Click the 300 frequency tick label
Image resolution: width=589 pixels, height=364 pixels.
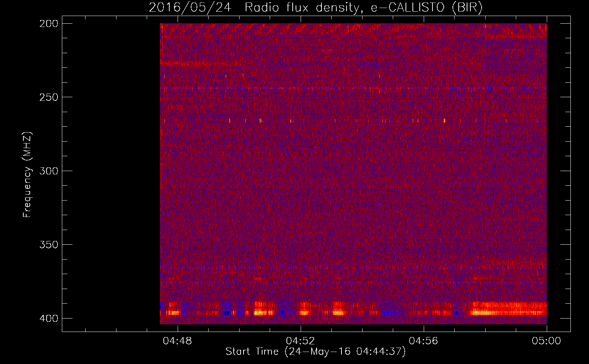(49, 171)
